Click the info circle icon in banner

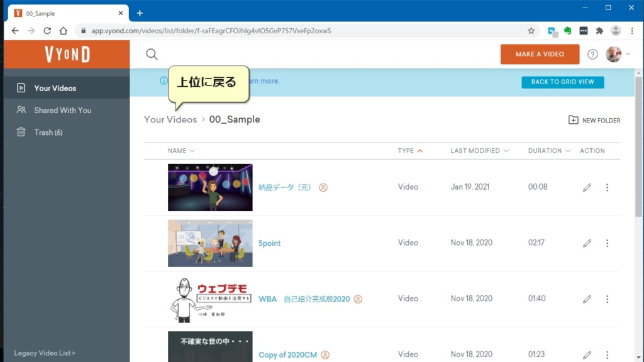click(164, 80)
